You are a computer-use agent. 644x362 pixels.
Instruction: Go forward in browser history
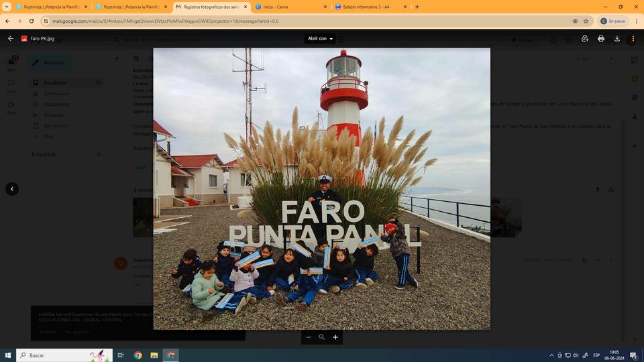click(x=19, y=21)
